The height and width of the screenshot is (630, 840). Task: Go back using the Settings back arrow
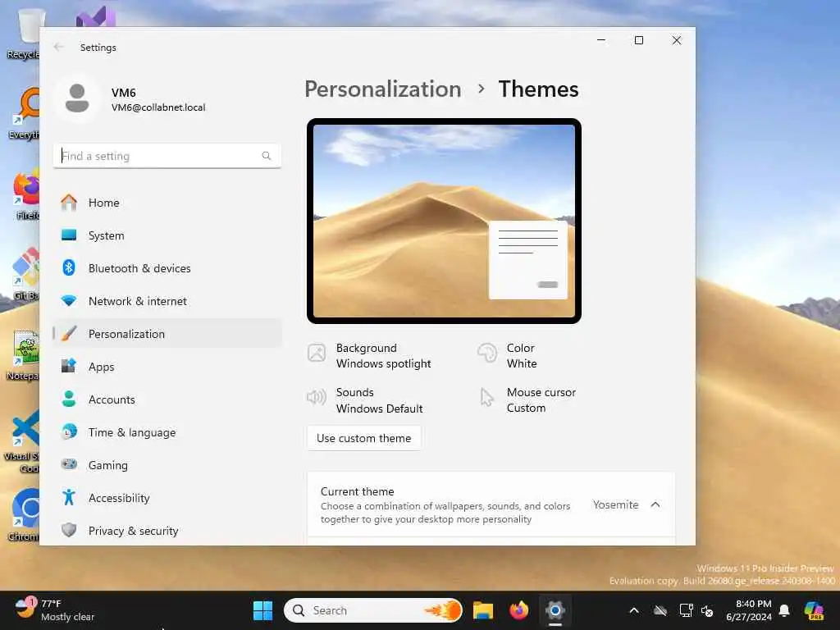pos(58,47)
